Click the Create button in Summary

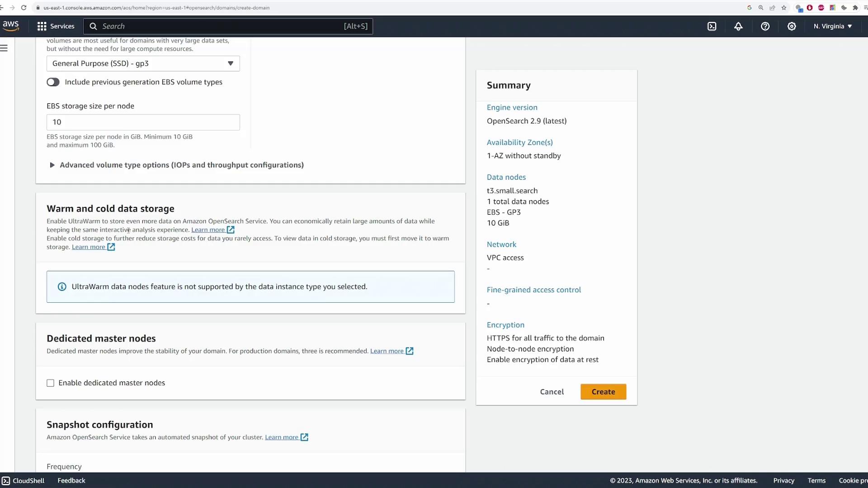pyautogui.click(x=603, y=392)
